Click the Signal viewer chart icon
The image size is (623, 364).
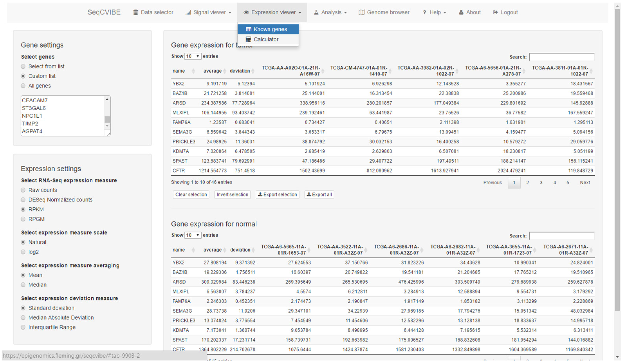point(188,12)
